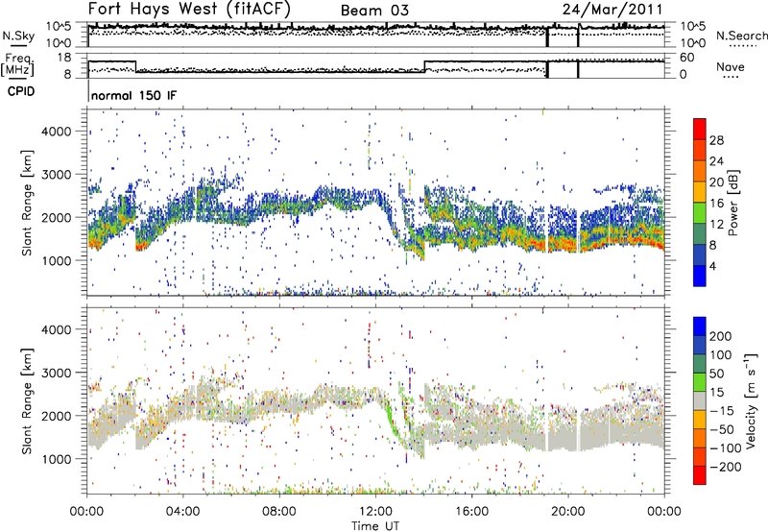Click the '08:00' time axis label

point(279,512)
